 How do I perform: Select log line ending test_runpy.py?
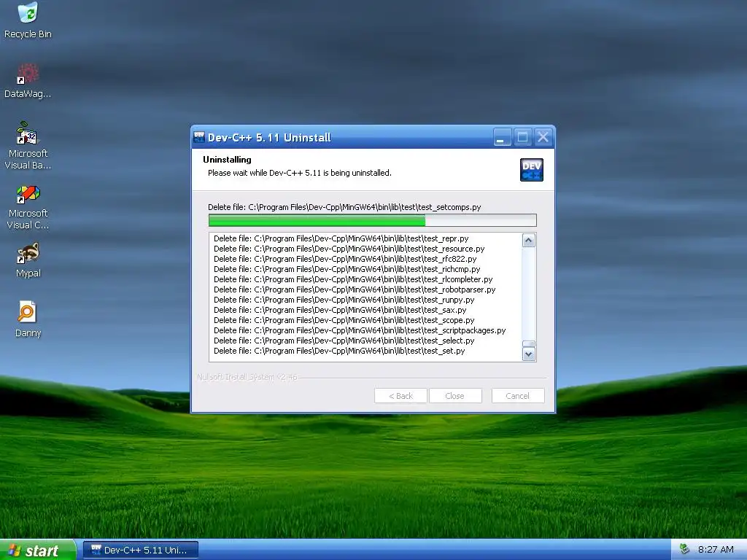[344, 300]
